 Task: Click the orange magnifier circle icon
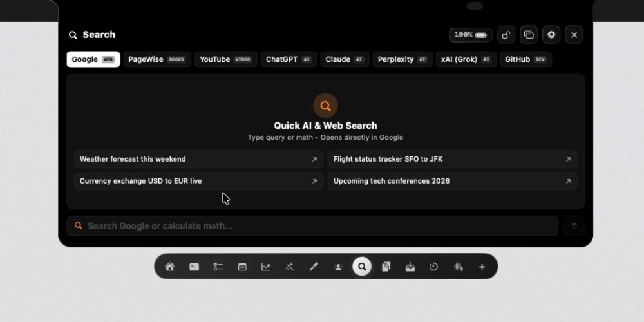(325, 106)
